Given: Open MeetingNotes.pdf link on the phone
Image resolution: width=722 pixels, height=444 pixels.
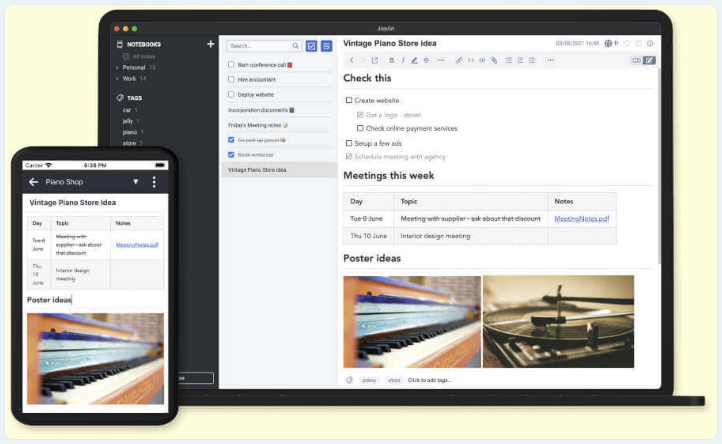Looking at the screenshot, I should [137, 245].
